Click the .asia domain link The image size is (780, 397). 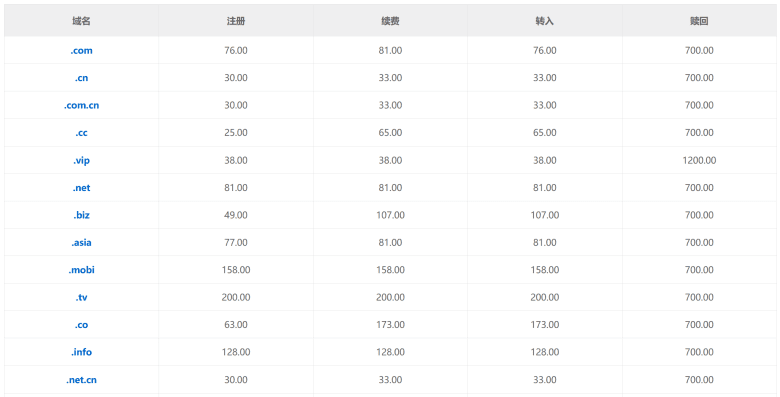pyautogui.click(x=81, y=242)
